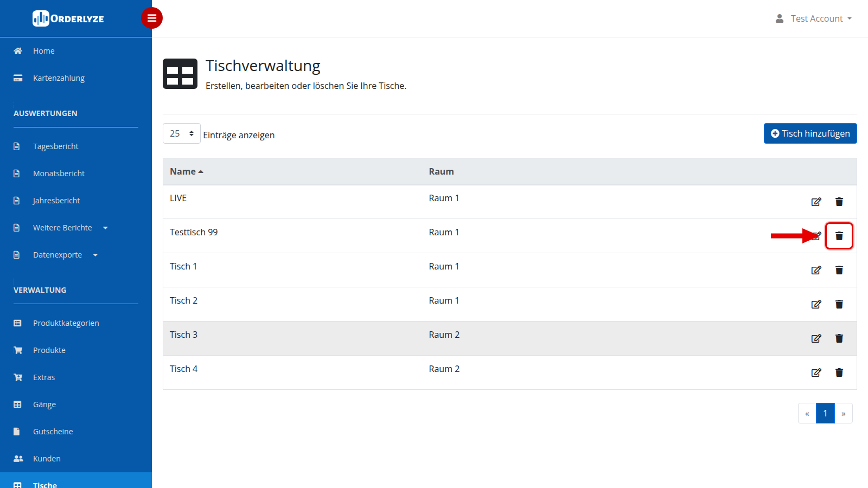Open the edit icon for Tisch 4

click(x=816, y=373)
